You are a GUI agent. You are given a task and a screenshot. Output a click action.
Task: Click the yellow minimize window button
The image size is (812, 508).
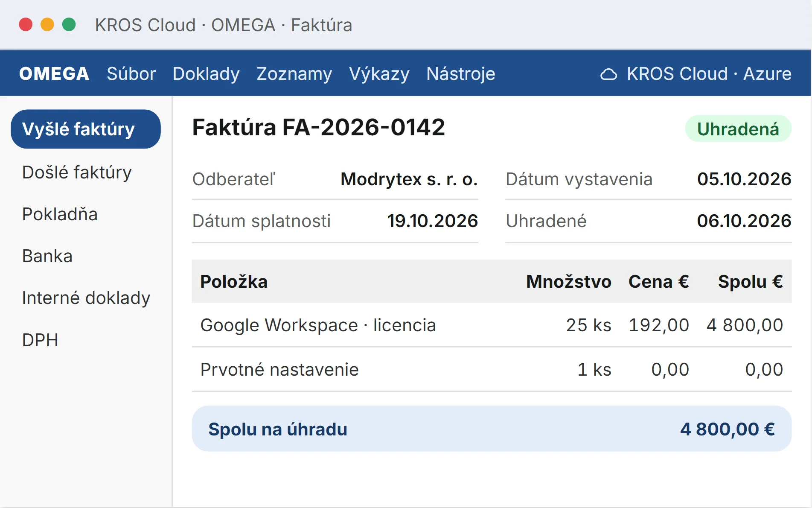47,25
